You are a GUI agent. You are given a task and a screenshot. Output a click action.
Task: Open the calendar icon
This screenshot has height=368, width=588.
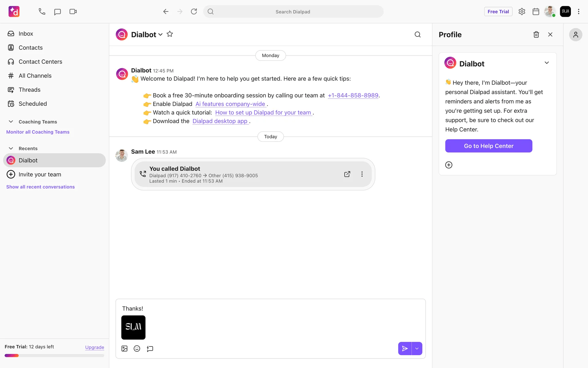coord(536,12)
